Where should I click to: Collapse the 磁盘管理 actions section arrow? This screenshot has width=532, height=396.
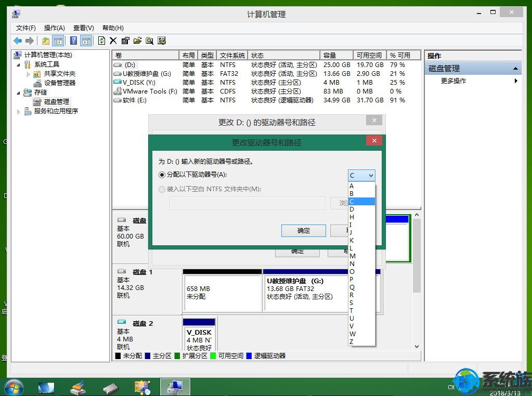[x=515, y=69]
